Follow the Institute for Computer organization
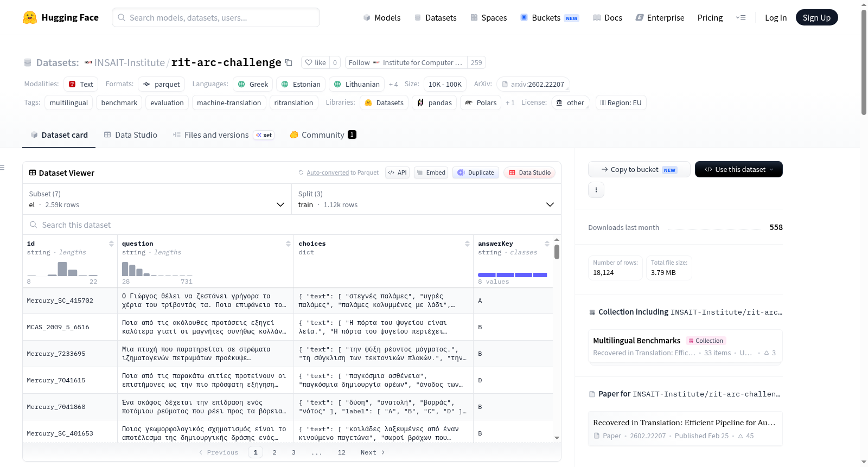This screenshot has height=467, width=868. 406,62
